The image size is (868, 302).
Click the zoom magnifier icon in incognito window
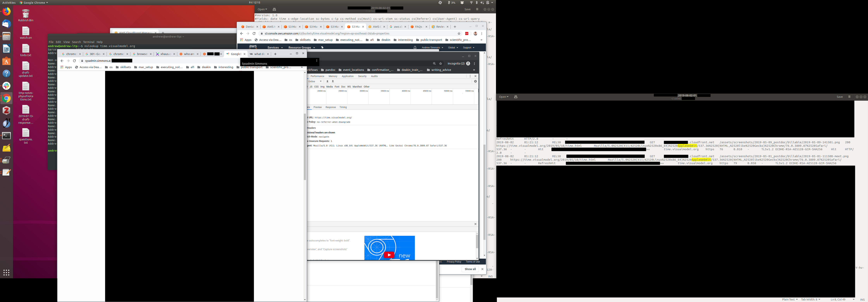(434, 64)
